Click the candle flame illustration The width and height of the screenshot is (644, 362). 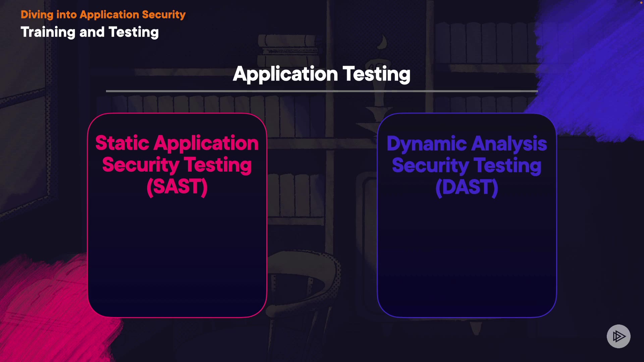click(x=382, y=43)
